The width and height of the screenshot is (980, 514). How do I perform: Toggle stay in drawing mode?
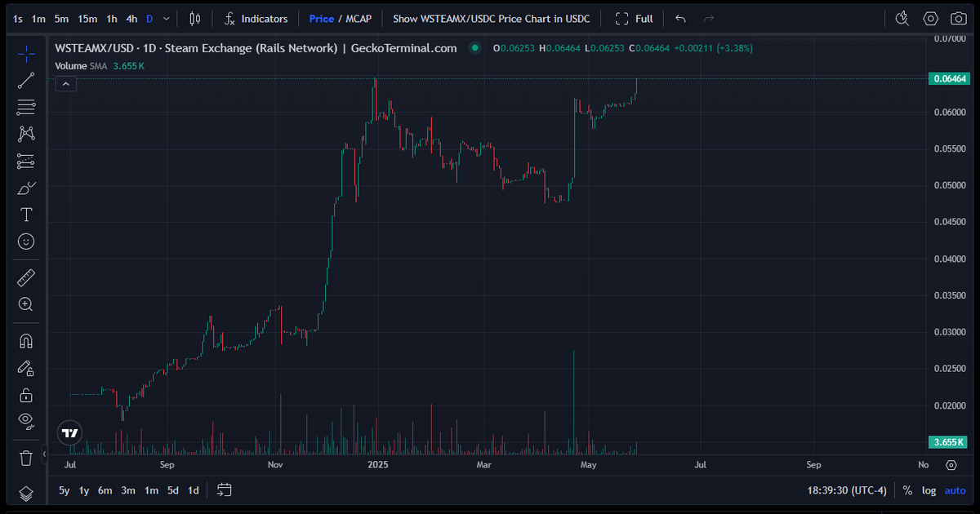point(26,368)
